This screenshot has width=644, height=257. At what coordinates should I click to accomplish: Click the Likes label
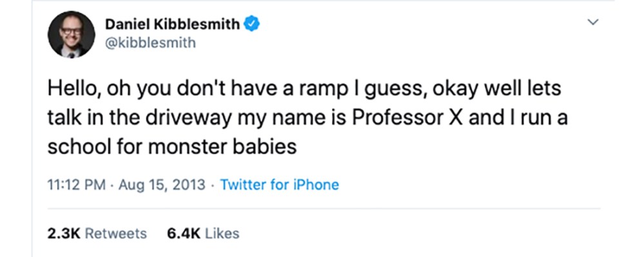(x=222, y=234)
